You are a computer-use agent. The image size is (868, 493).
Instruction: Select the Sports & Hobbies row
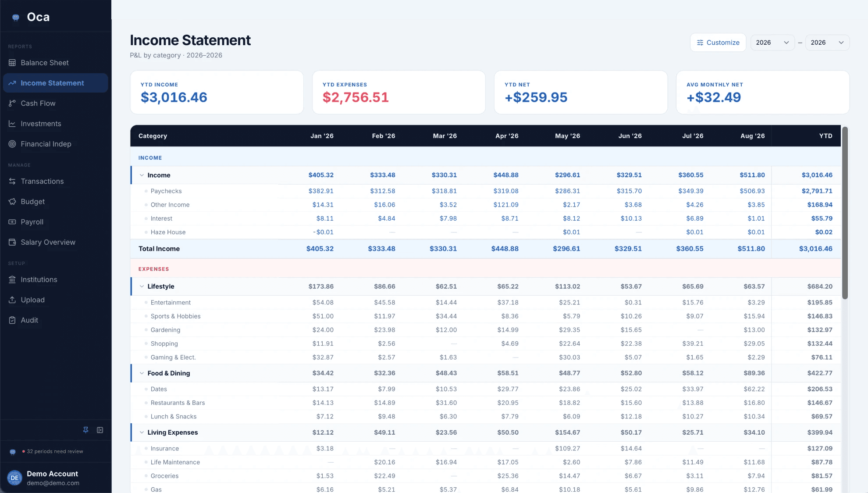(486, 316)
